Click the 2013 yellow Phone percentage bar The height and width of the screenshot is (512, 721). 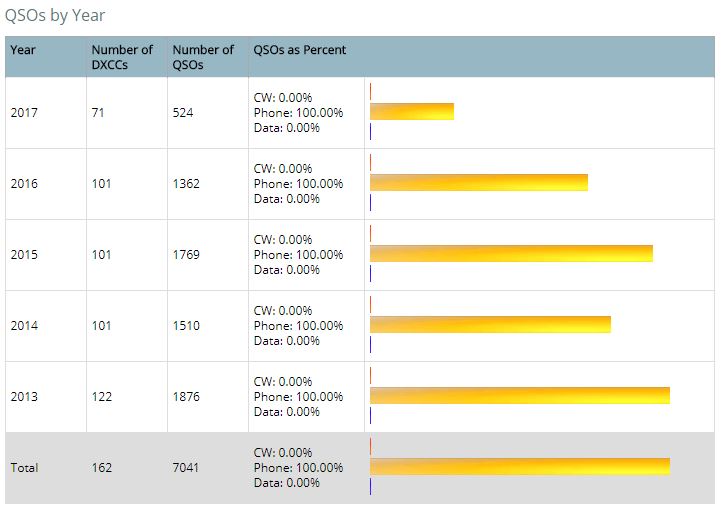[x=520, y=395]
